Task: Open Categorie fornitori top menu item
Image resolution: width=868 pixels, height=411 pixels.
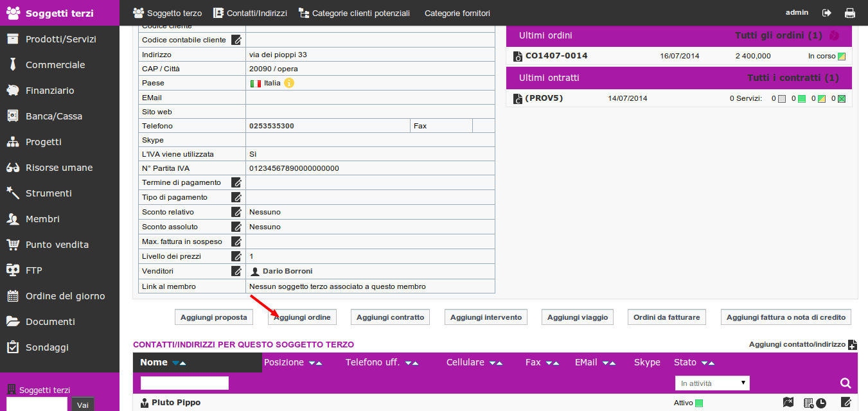Action: pos(457,13)
